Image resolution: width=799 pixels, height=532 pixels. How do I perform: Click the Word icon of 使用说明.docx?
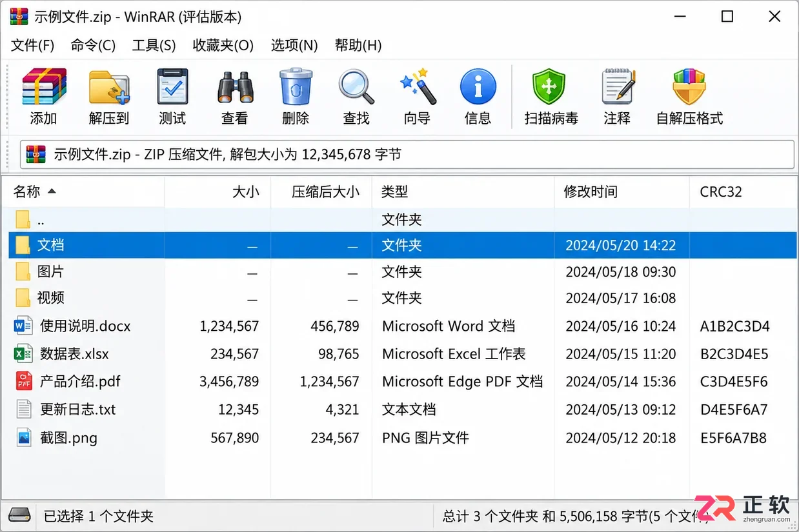pos(23,326)
